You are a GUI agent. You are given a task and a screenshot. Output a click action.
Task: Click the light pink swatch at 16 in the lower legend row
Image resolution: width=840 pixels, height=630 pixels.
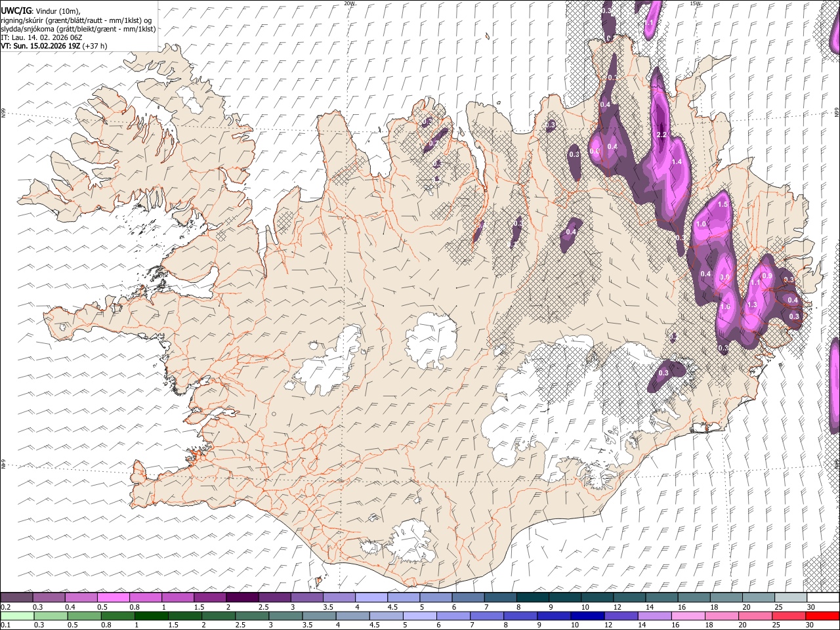[x=688, y=616]
